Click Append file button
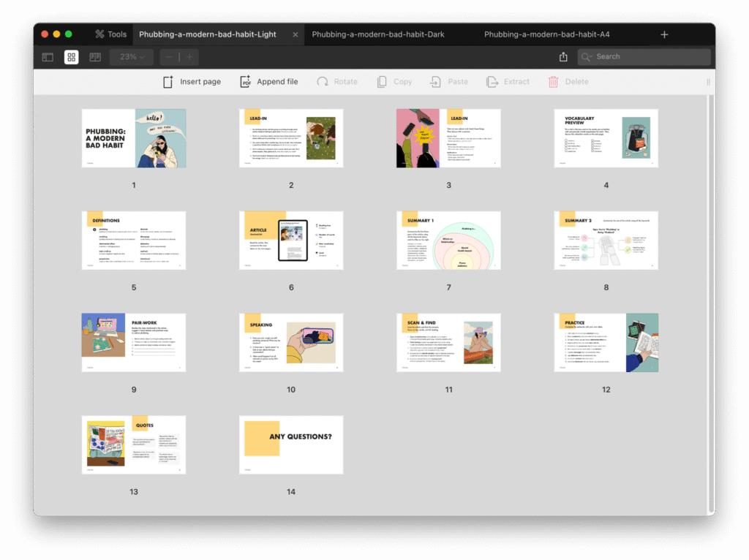The width and height of the screenshot is (749, 560). 268,82
